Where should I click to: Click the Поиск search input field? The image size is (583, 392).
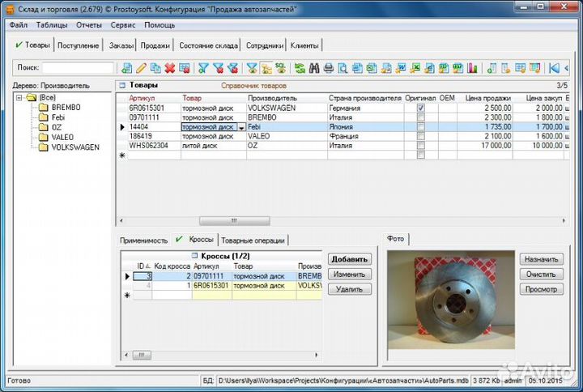pyautogui.click(x=78, y=68)
